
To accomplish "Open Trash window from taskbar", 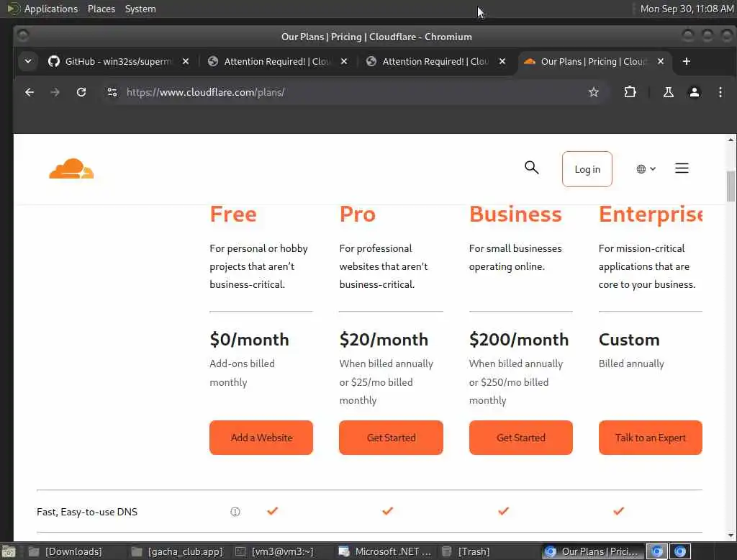I will pos(466,551).
